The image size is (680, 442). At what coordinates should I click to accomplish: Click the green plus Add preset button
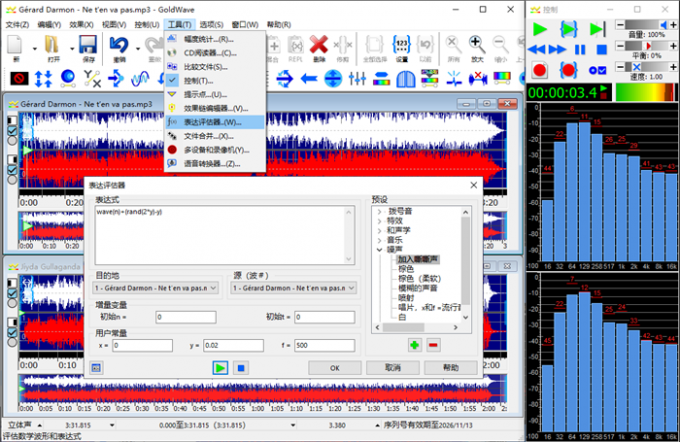415,345
